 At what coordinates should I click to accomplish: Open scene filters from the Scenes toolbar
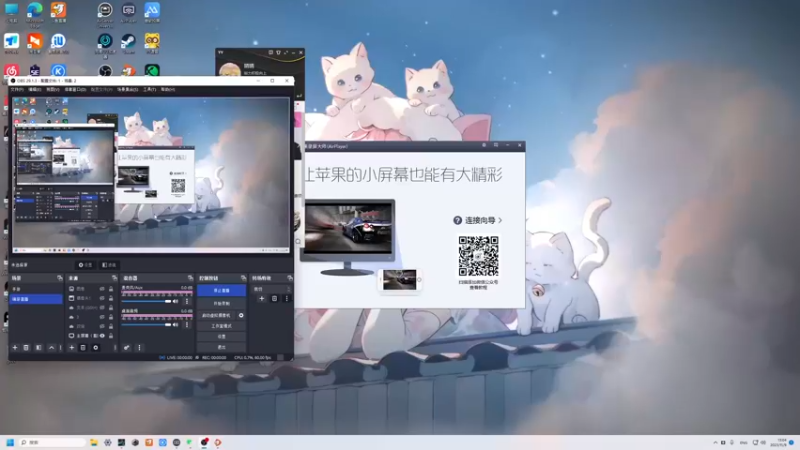click(39, 347)
